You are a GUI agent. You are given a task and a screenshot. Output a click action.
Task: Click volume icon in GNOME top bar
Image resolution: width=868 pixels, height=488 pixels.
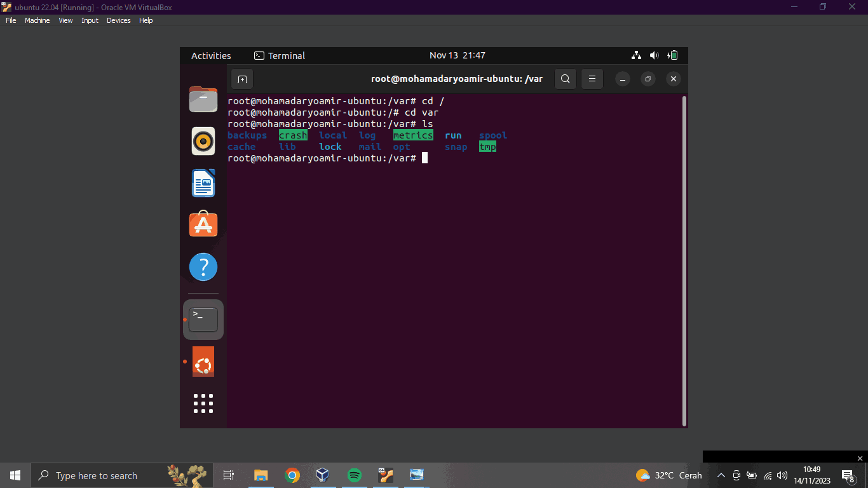(x=654, y=55)
